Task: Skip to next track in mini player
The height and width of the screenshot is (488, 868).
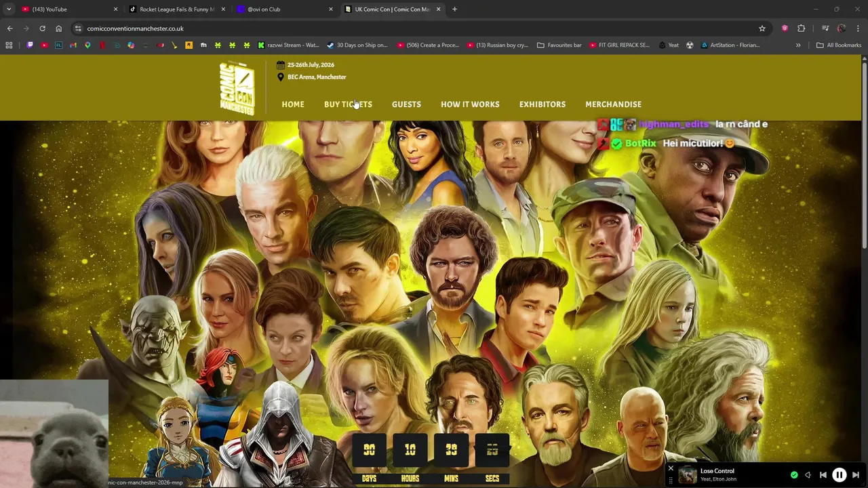Action: coord(856,475)
